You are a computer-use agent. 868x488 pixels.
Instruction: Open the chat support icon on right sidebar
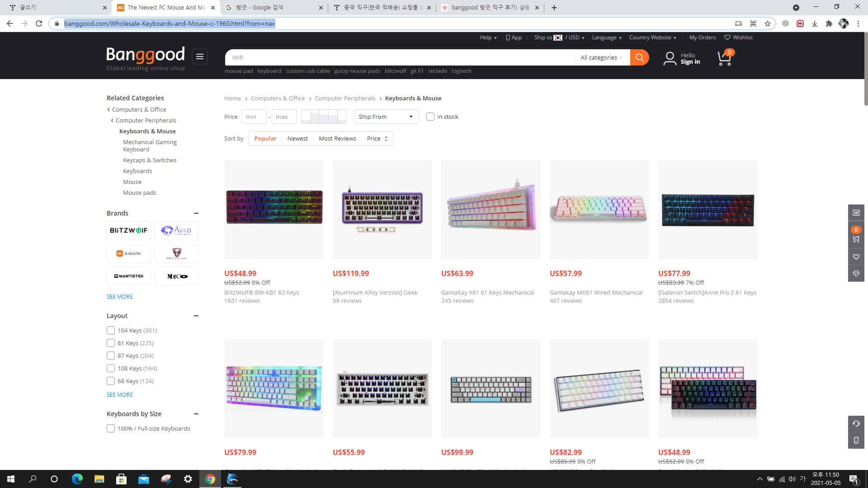click(856, 273)
